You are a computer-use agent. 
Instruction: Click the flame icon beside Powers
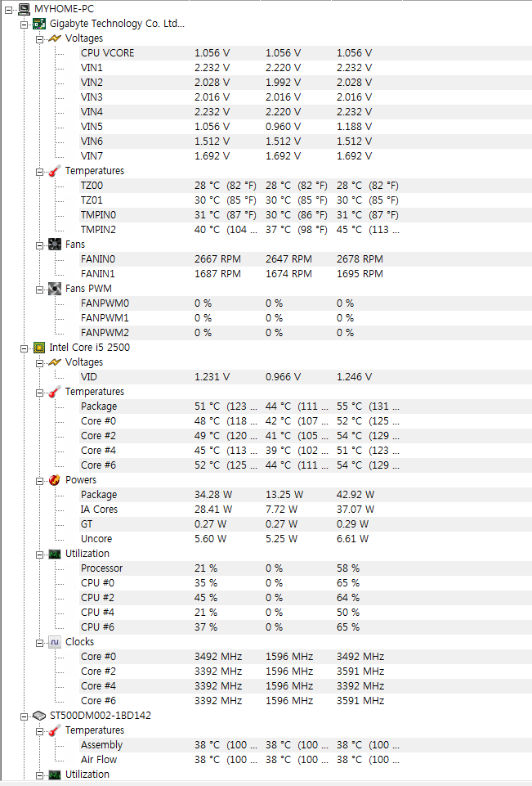[x=55, y=480]
